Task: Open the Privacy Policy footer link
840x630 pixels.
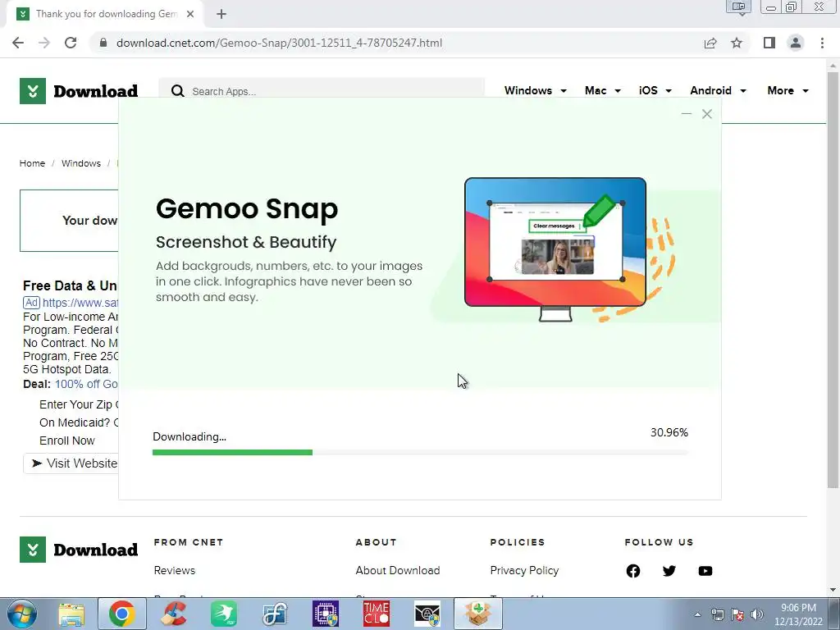Action: click(x=524, y=571)
